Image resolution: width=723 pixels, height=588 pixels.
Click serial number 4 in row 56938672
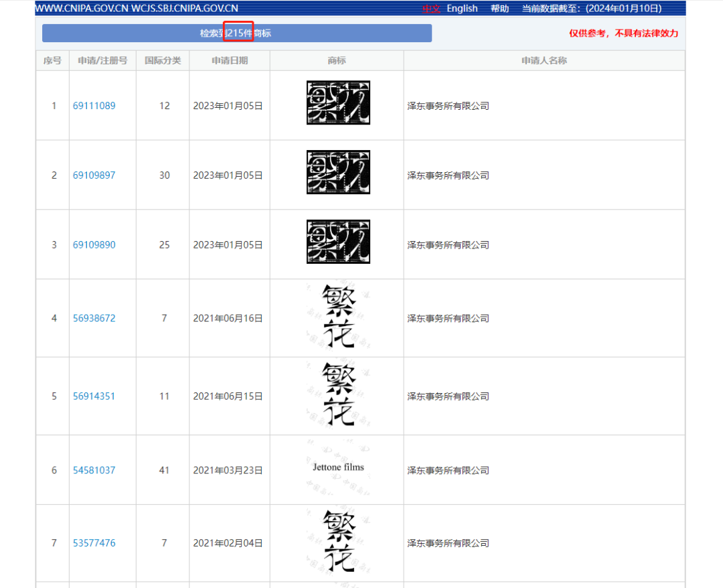click(x=54, y=318)
